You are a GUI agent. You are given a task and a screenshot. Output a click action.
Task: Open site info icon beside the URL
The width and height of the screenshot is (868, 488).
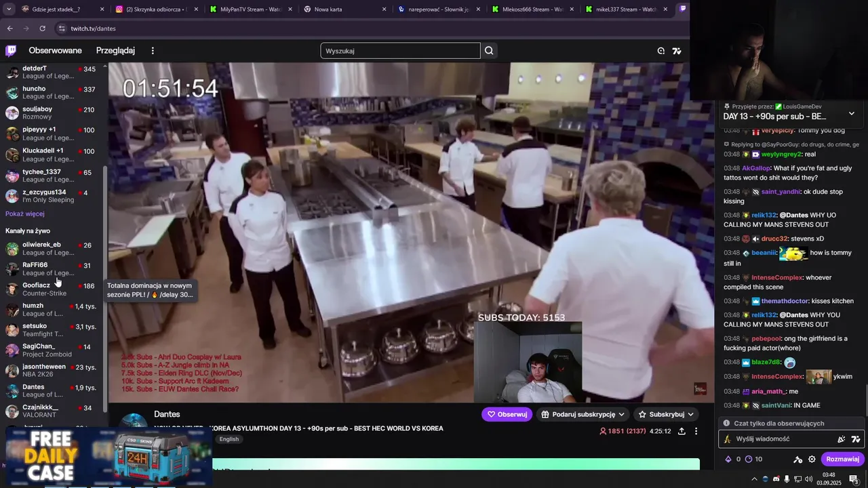pyautogui.click(x=62, y=28)
